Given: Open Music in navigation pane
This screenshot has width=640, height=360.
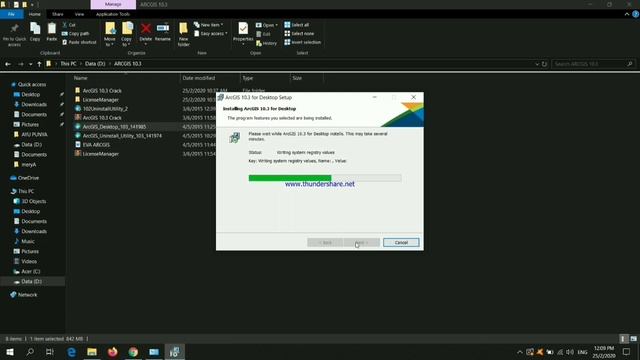Looking at the screenshot, I should point(28,241).
